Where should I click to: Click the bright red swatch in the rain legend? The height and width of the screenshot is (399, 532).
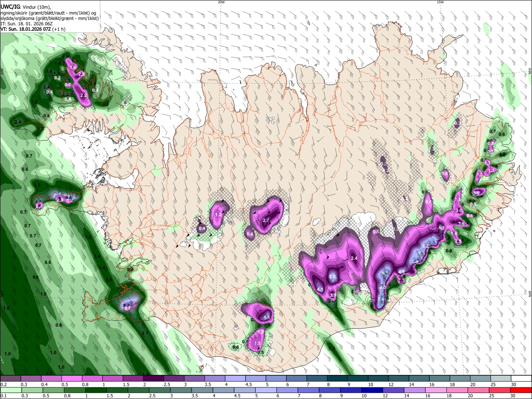pos(520,390)
